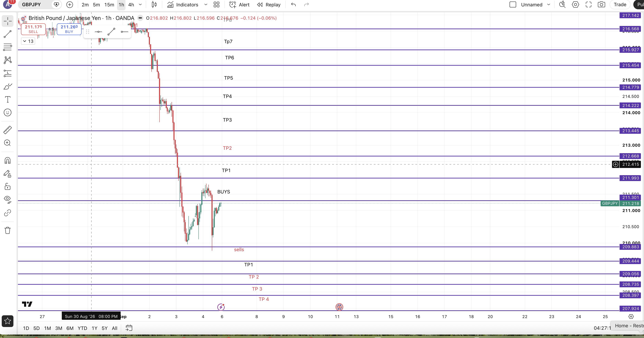Select the 6M date range
This screenshot has width=644, height=338.
point(70,328)
